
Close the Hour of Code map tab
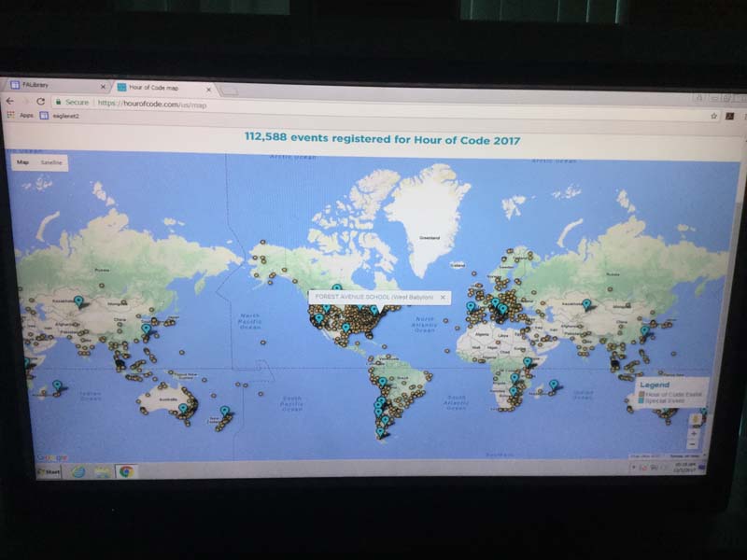[208, 89]
